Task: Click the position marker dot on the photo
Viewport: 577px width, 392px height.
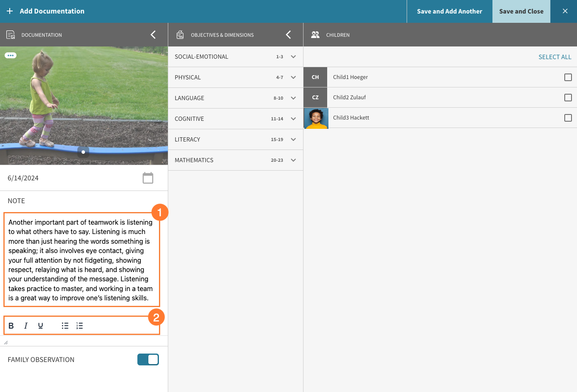Action: pyautogui.click(x=83, y=152)
